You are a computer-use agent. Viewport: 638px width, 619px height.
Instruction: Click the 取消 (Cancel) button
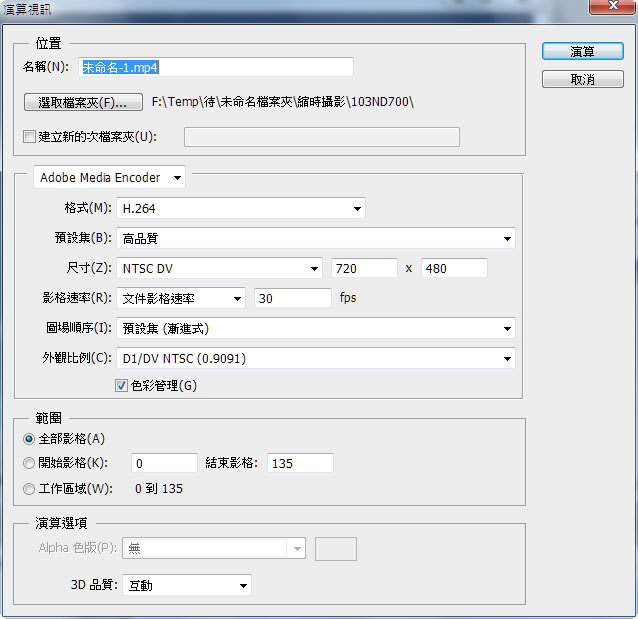click(582, 79)
